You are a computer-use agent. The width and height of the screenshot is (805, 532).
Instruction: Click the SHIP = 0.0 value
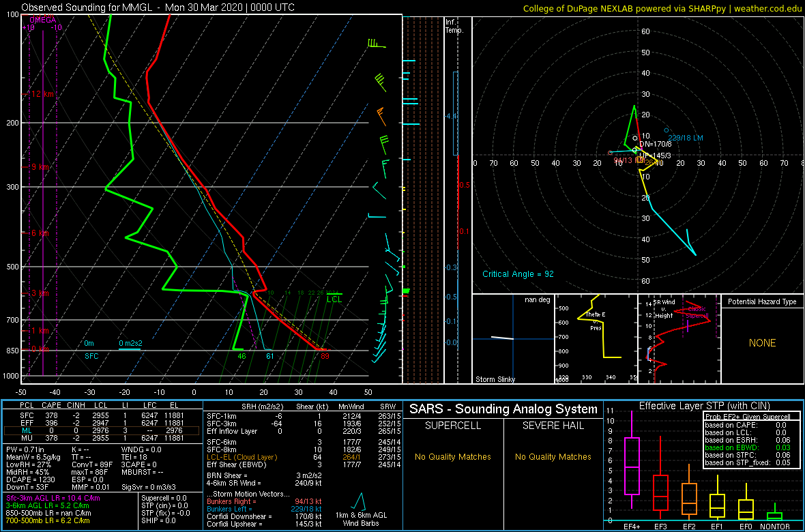point(159,520)
